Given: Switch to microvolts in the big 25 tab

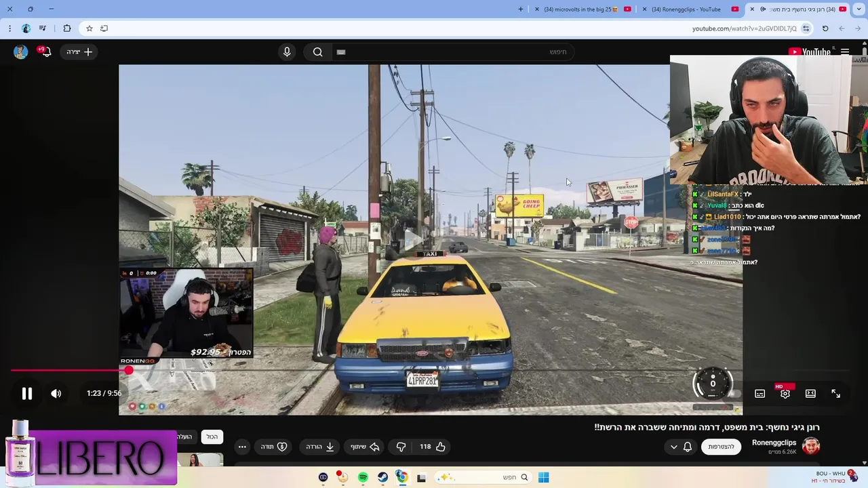Looking at the screenshot, I should pyautogui.click(x=583, y=9).
